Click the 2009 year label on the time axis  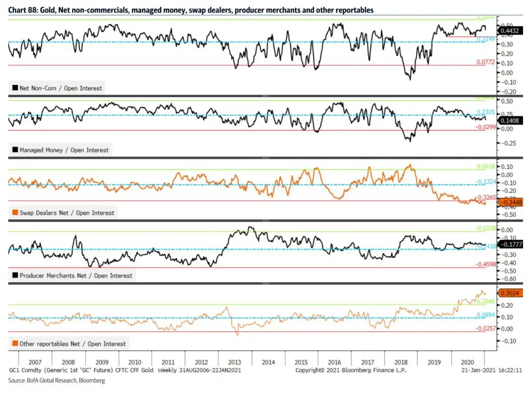tap(102, 362)
